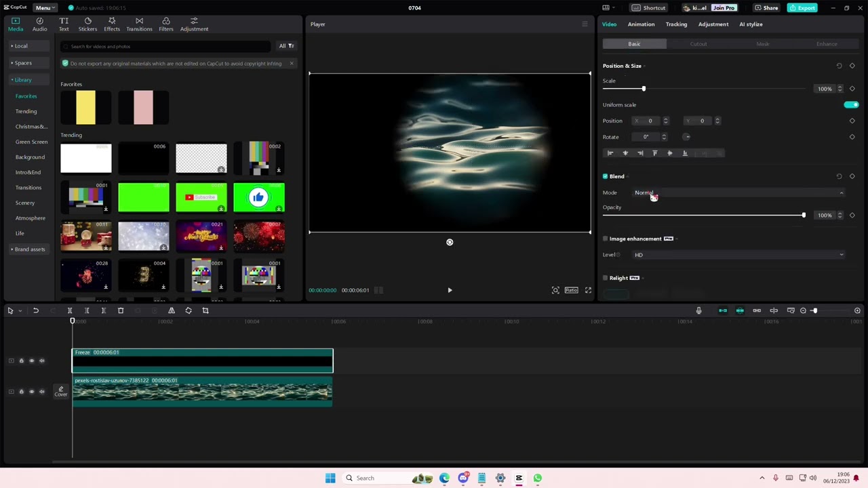Enable the Image enhancement checkbox
Image resolution: width=868 pixels, height=488 pixels.
pyautogui.click(x=606, y=239)
